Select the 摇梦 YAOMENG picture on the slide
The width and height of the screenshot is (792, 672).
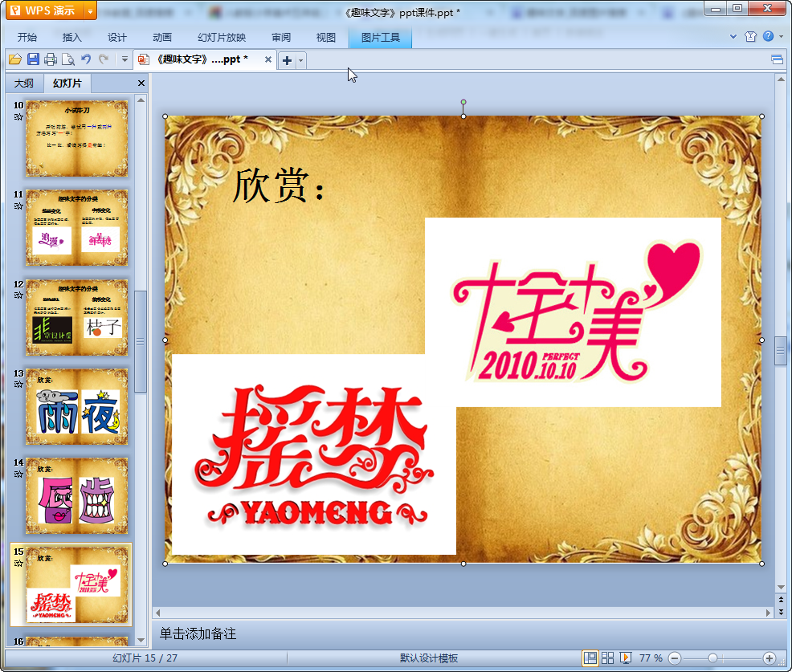click(x=314, y=454)
